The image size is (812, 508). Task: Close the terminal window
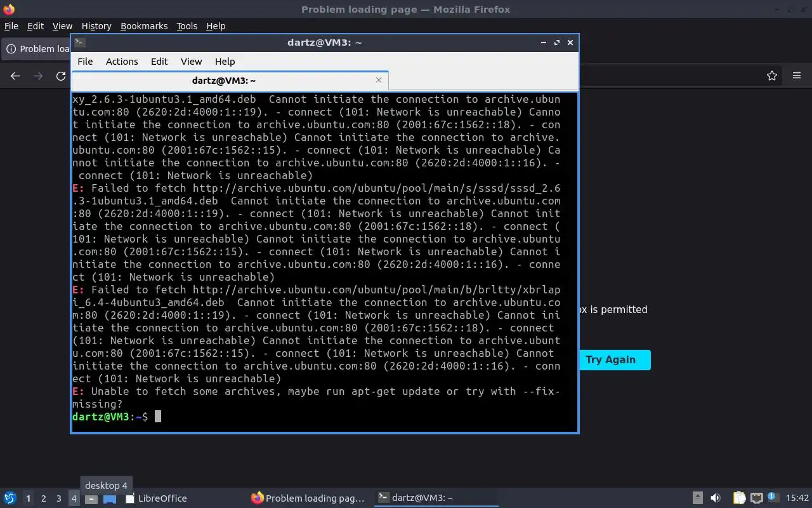click(570, 43)
